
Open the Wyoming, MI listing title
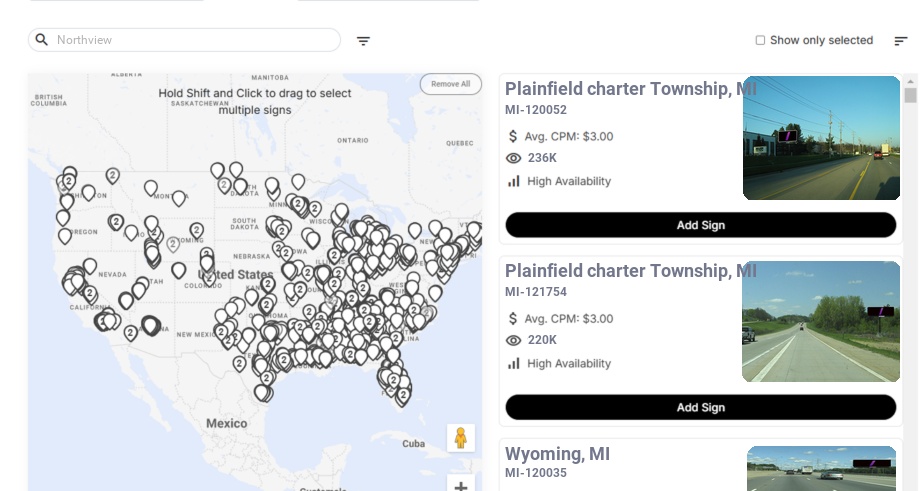(557, 454)
